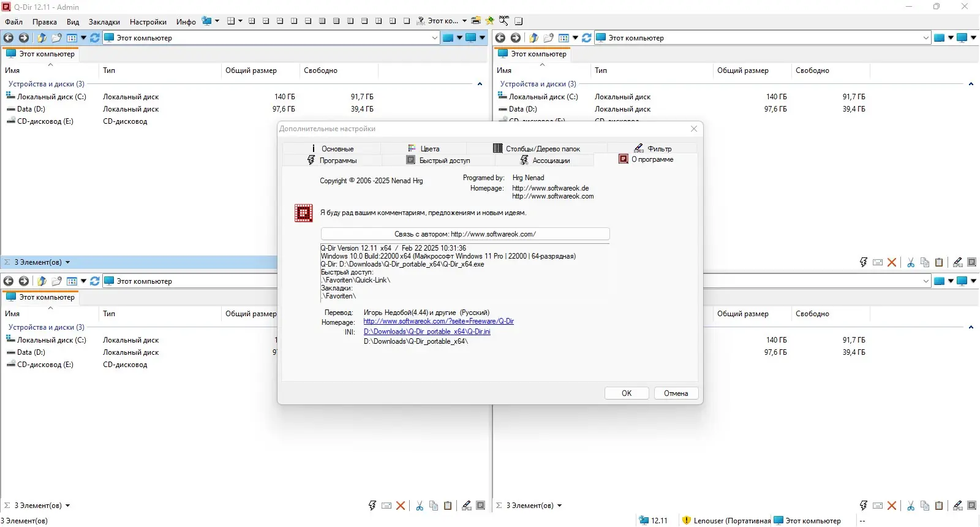Open the Настройки menu
Viewport: 980px width, 527px height.
pyautogui.click(x=148, y=21)
